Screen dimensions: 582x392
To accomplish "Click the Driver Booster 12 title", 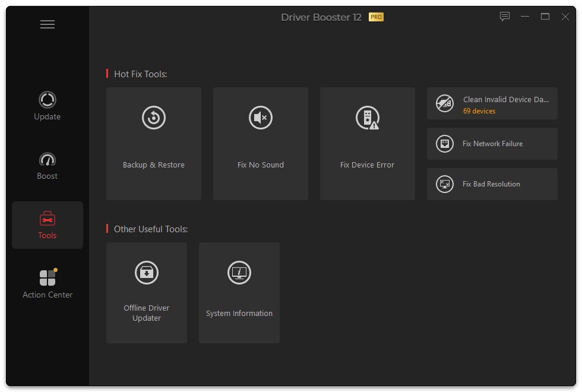I will 321,17.
